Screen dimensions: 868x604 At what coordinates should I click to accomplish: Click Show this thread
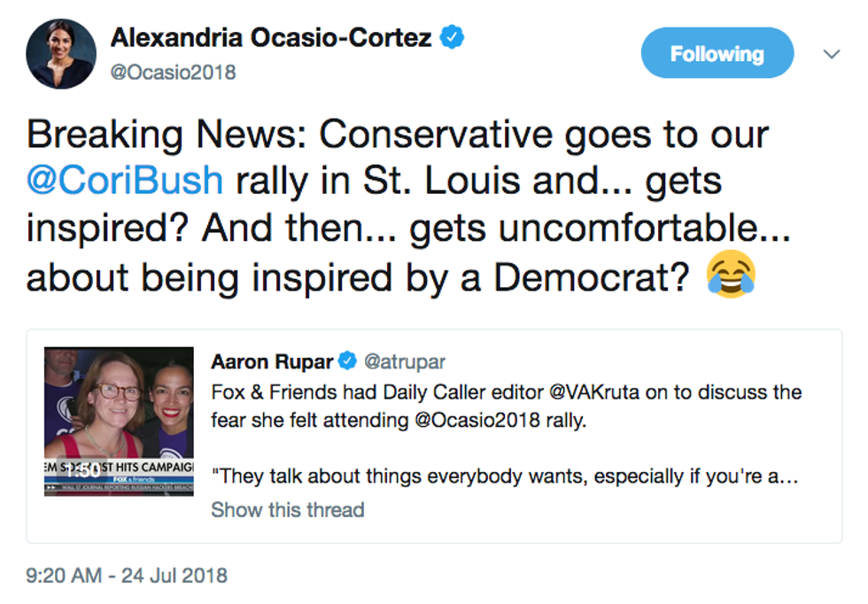coord(287,509)
